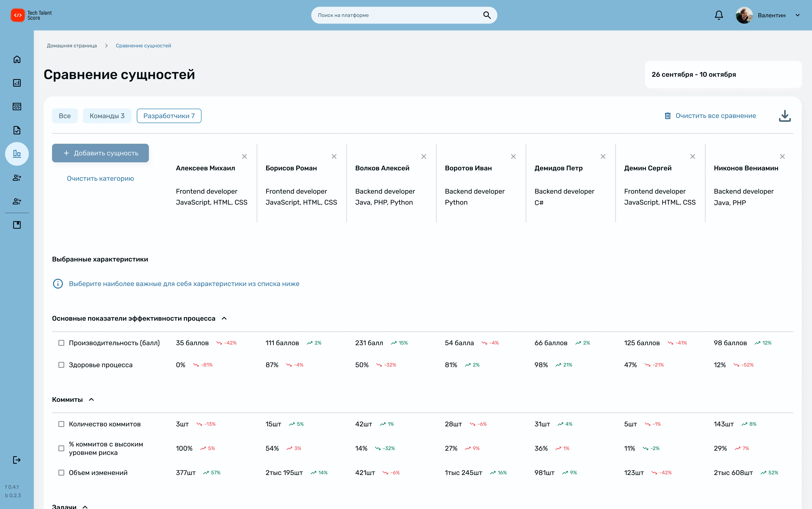Open the second add-user sidebar icon

click(x=17, y=201)
